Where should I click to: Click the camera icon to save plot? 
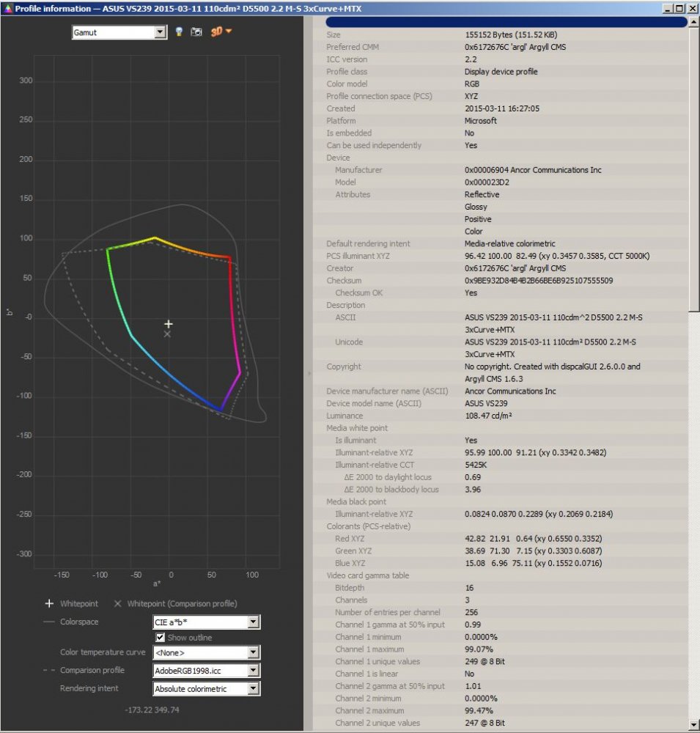tap(196, 32)
